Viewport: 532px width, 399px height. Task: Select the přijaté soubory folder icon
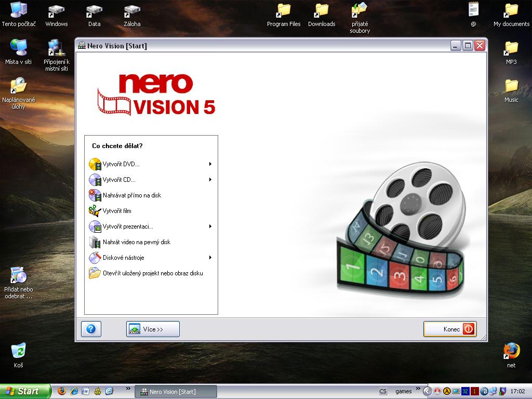point(360,18)
